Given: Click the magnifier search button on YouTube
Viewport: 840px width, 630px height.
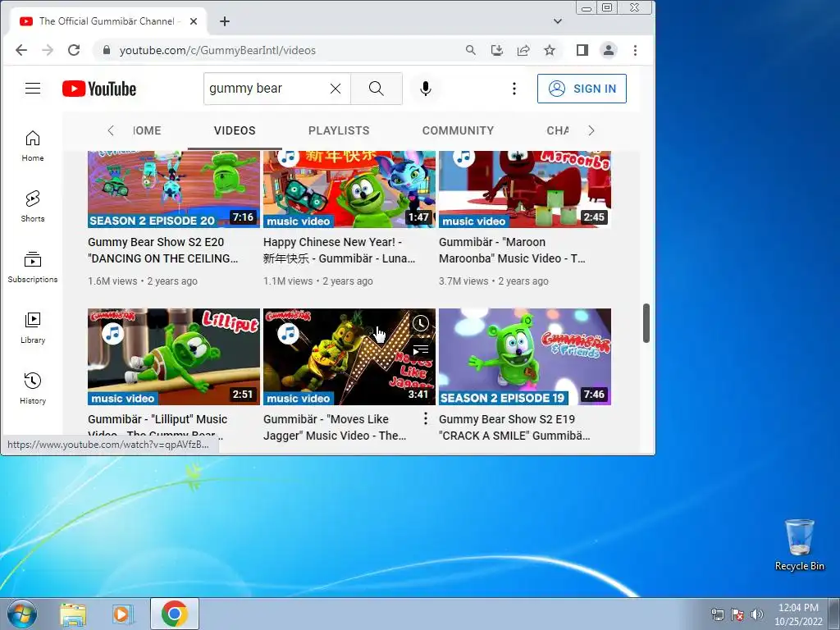Looking at the screenshot, I should (x=376, y=89).
